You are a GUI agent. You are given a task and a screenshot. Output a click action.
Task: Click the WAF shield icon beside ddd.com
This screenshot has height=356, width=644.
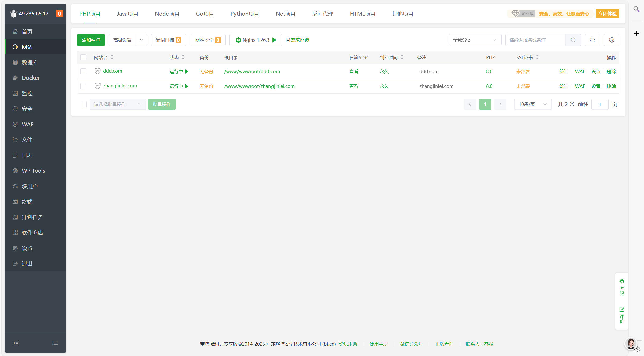coord(97,71)
